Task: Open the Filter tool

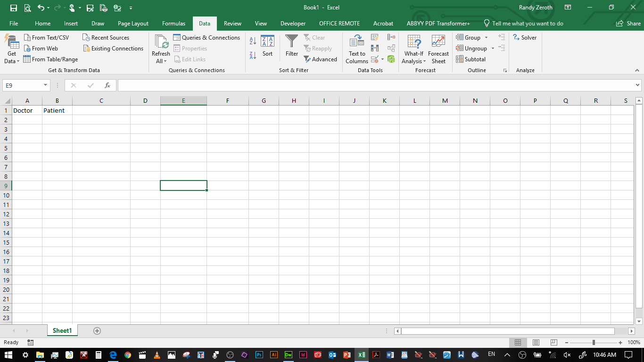Action: pyautogui.click(x=291, y=47)
